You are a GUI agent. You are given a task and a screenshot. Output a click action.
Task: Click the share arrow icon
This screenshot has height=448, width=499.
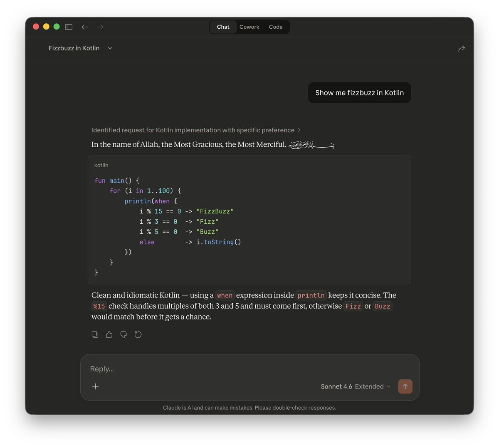[x=462, y=49]
